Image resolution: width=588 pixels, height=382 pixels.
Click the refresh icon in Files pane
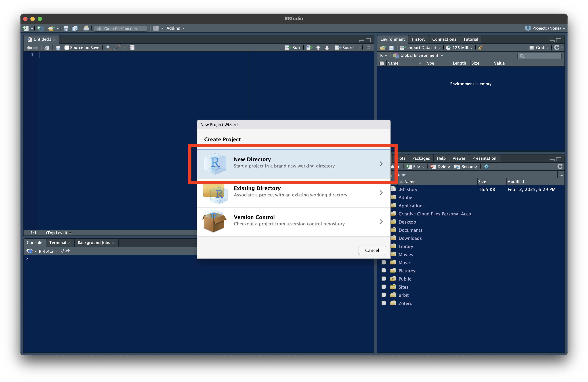point(560,167)
